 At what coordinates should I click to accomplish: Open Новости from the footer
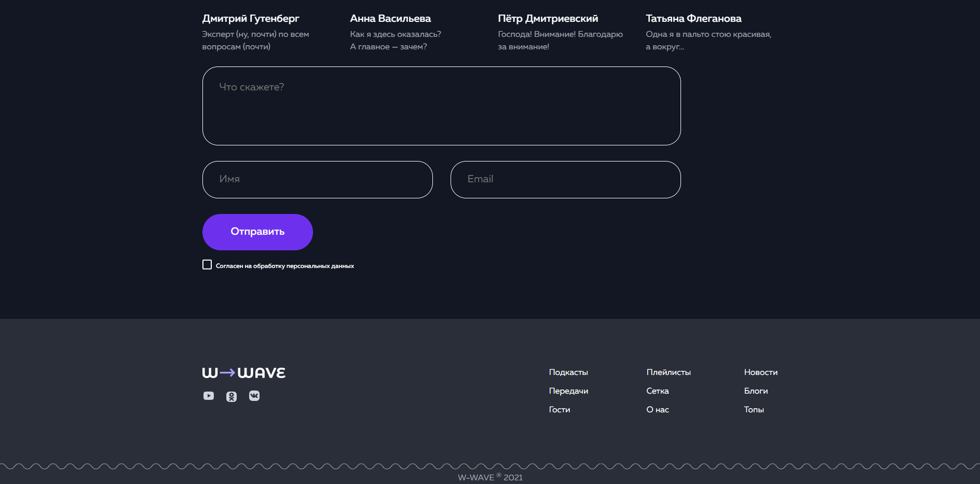tap(760, 372)
